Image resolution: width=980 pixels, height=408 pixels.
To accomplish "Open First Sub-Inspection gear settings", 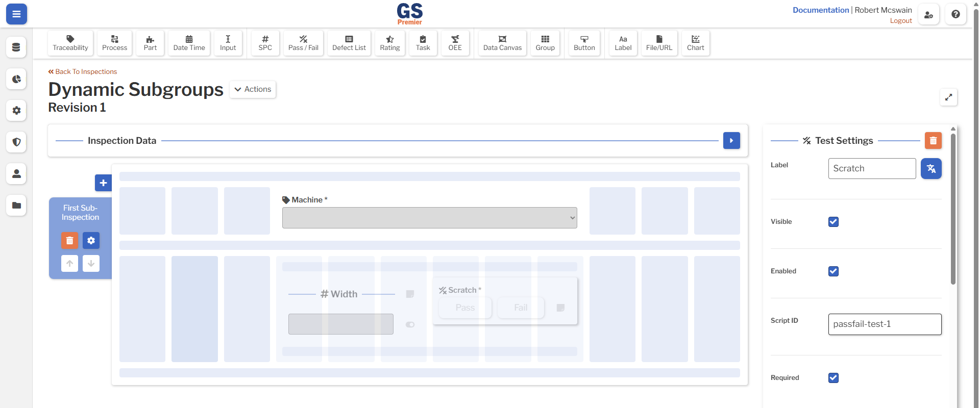I will click(x=91, y=240).
